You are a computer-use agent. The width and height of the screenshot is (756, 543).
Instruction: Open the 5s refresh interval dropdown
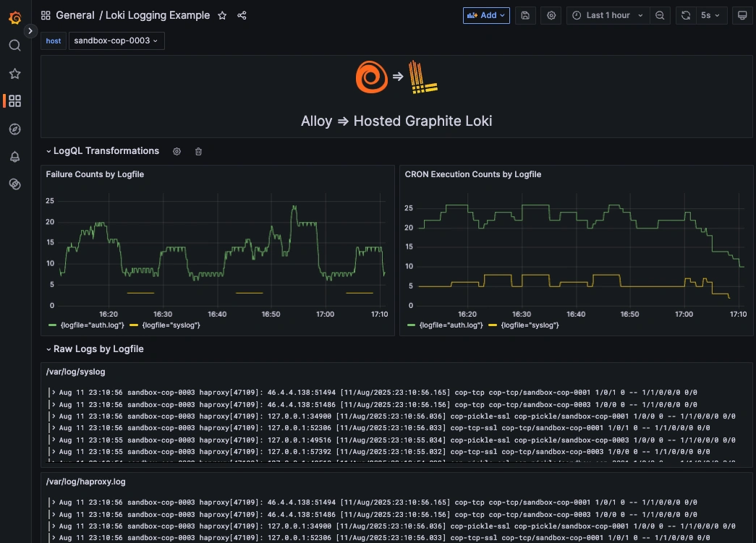[x=710, y=15]
